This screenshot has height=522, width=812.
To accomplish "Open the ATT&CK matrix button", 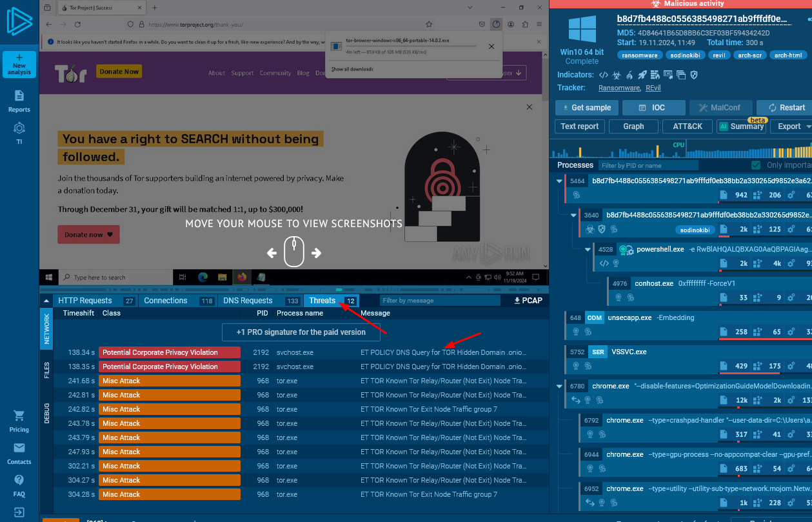I will pyautogui.click(x=688, y=126).
